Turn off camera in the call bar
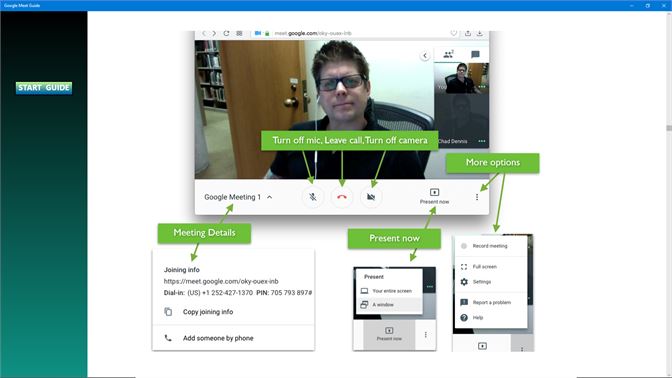Screen dimensions: 672x378 coord(371,197)
